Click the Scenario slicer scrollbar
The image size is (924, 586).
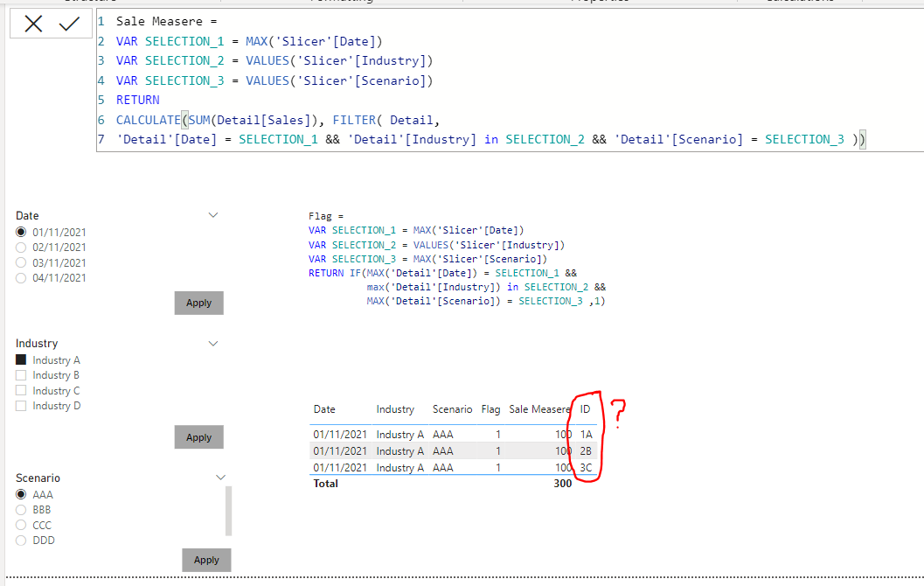pos(229,511)
